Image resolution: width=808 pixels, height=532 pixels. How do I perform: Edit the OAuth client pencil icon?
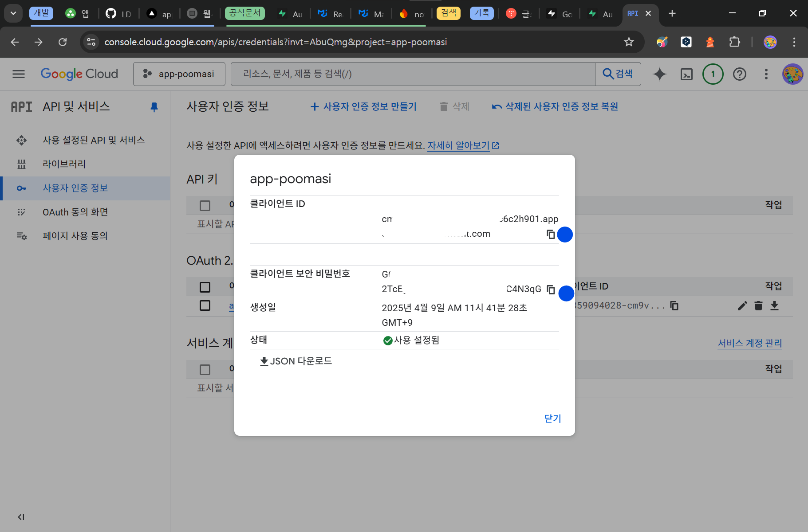[x=742, y=306]
